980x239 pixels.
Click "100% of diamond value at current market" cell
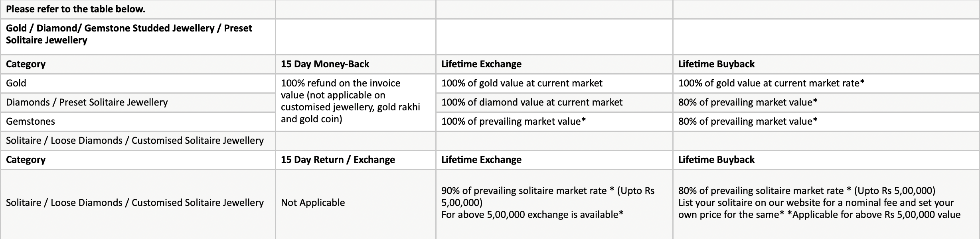(x=531, y=102)
